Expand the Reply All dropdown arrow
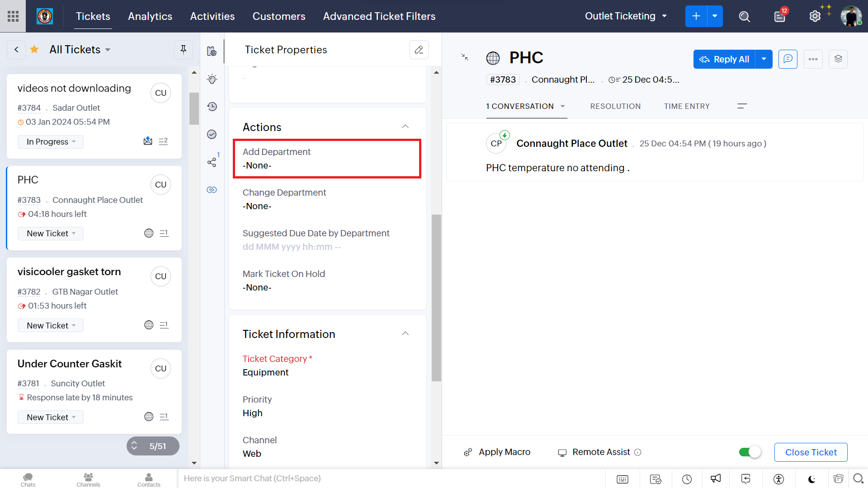This screenshot has width=868, height=488. (x=764, y=59)
